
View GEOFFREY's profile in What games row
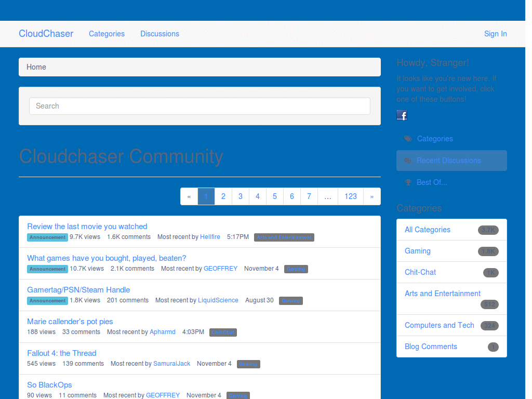(220, 269)
